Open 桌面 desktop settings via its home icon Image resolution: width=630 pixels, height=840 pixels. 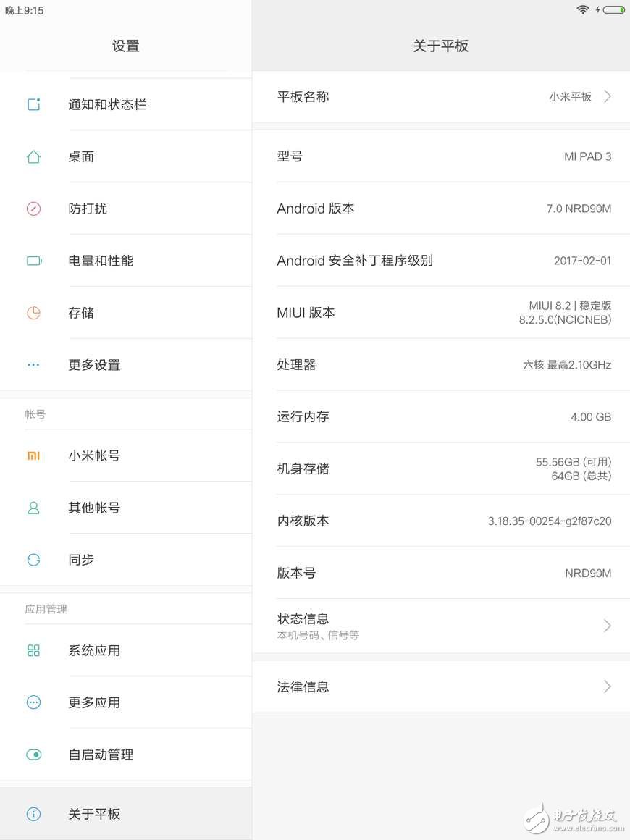[x=33, y=156]
